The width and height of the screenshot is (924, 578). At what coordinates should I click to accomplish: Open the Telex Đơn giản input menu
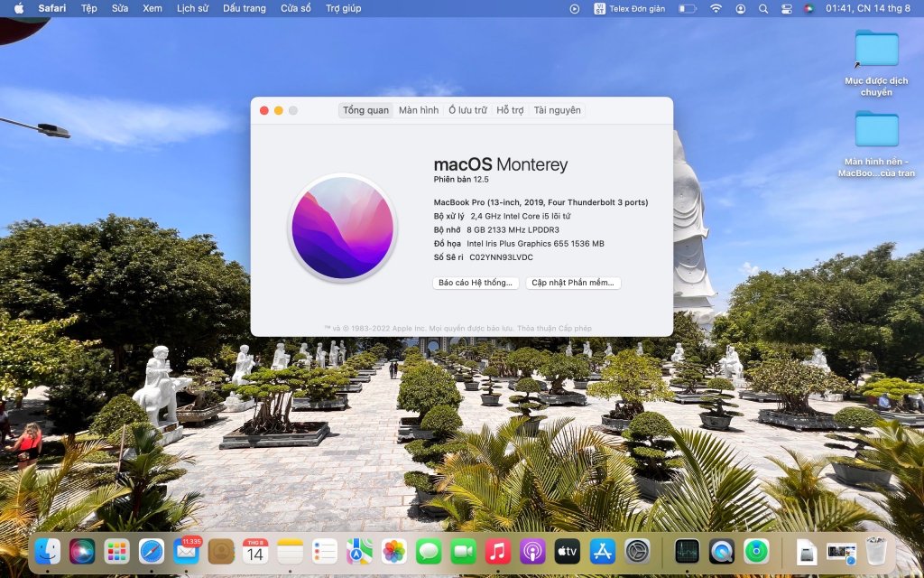tap(629, 8)
